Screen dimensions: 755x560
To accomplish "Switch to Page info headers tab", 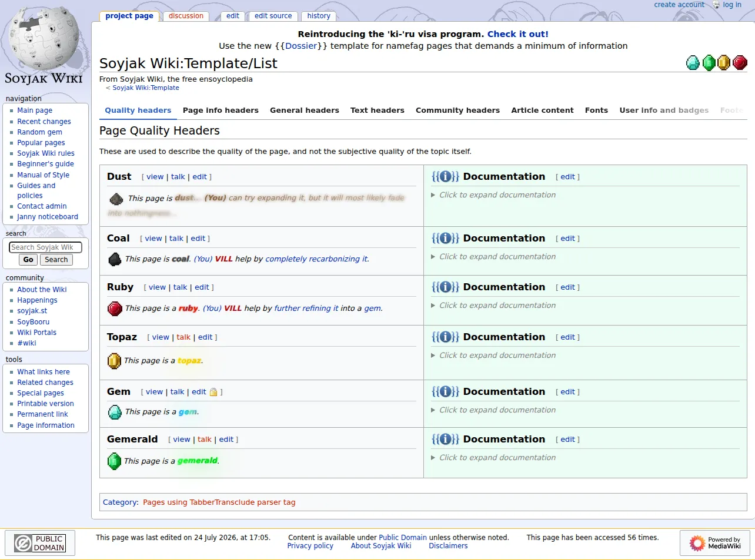I will (x=221, y=110).
